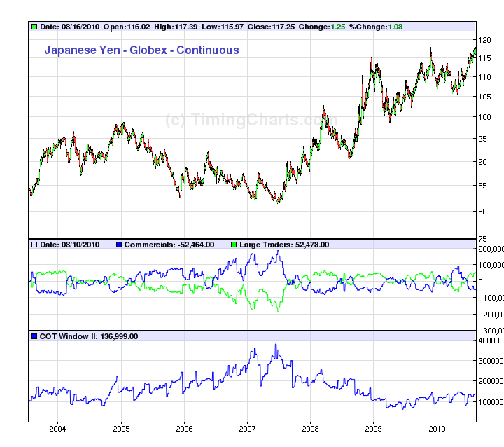Click the 2010 year label on the time axis
The height and width of the screenshot is (447, 504).
(437, 429)
